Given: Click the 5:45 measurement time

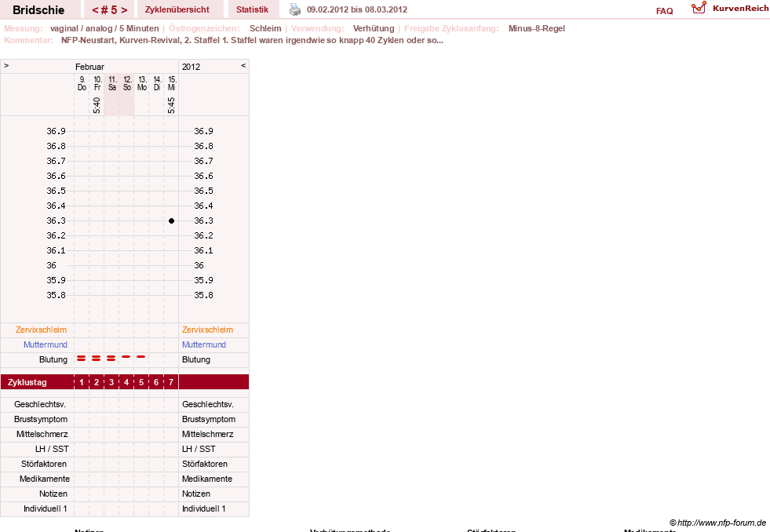Looking at the screenshot, I should pos(171,105).
